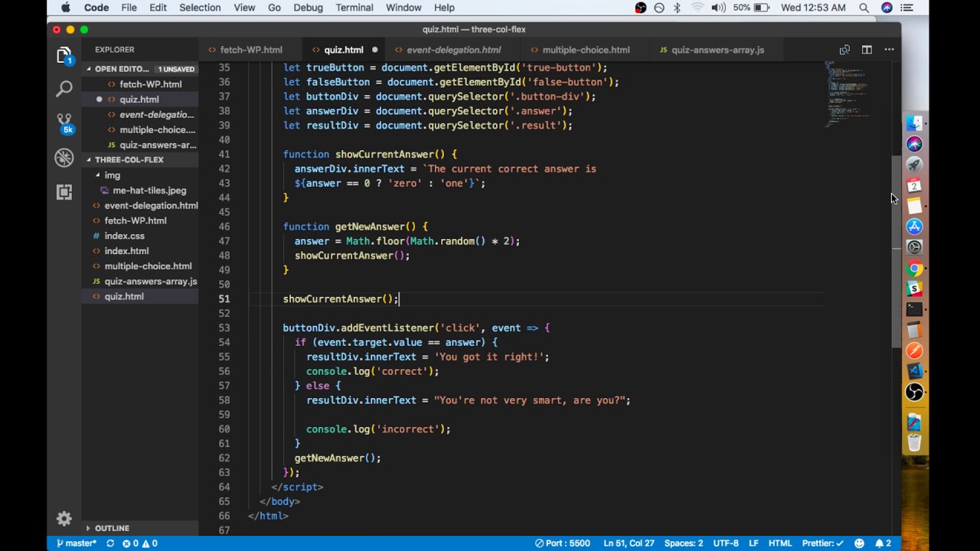The height and width of the screenshot is (551, 980).
Task: Click the Open Preview to the Side icon
Action: point(844,50)
